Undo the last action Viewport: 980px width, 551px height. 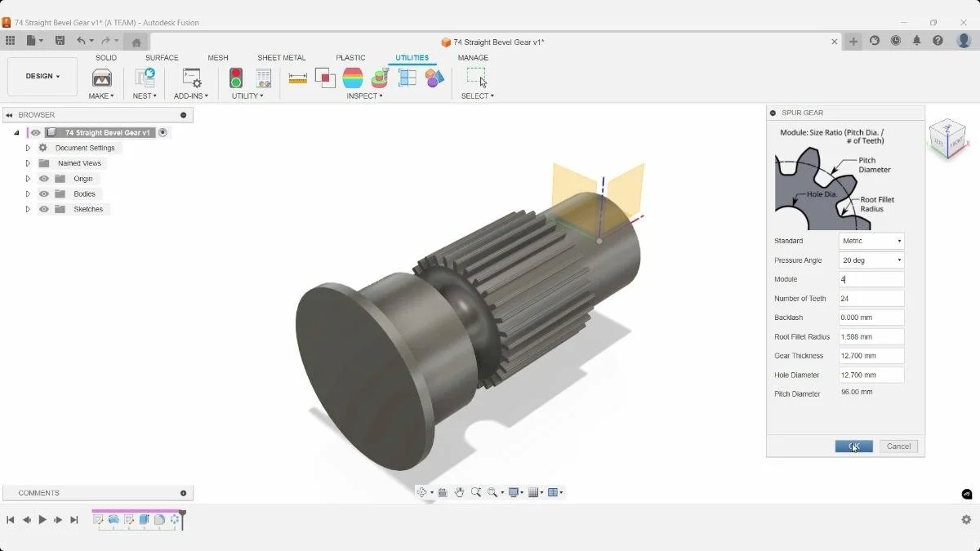(x=81, y=41)
